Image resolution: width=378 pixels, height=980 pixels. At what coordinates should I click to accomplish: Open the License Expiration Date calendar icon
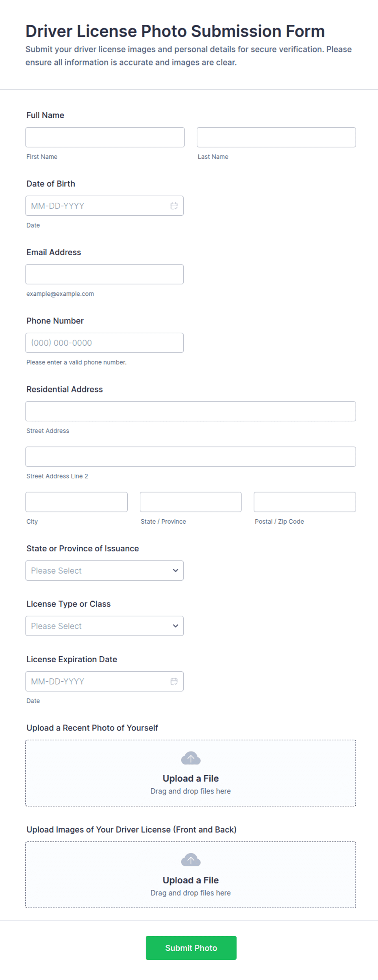pyautogui.click(x=174, y=681)
